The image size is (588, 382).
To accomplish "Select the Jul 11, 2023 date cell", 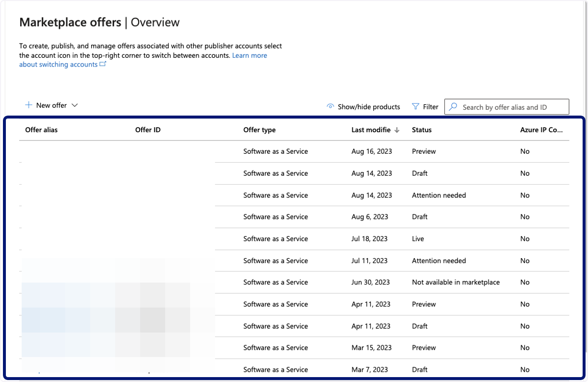I will 369,261.
